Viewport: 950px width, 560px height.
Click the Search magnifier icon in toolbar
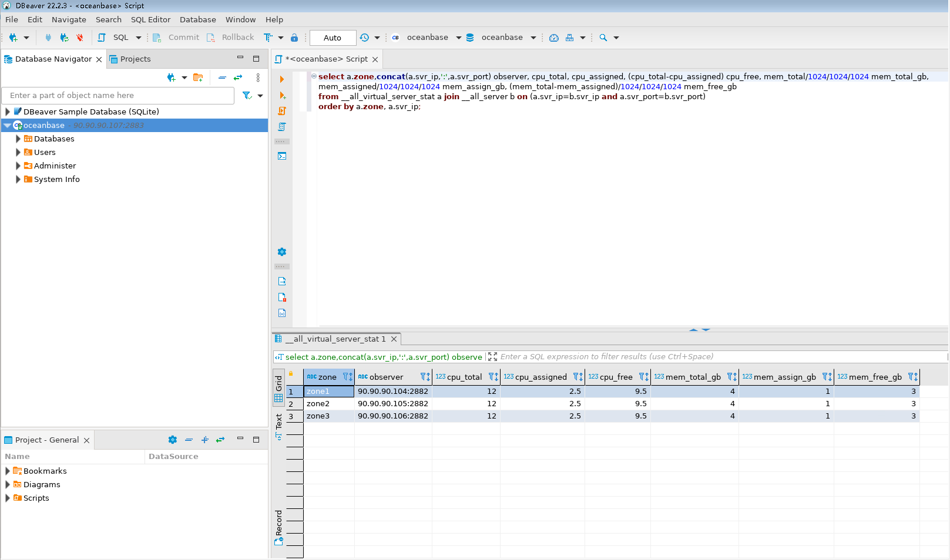click(603, 38)
